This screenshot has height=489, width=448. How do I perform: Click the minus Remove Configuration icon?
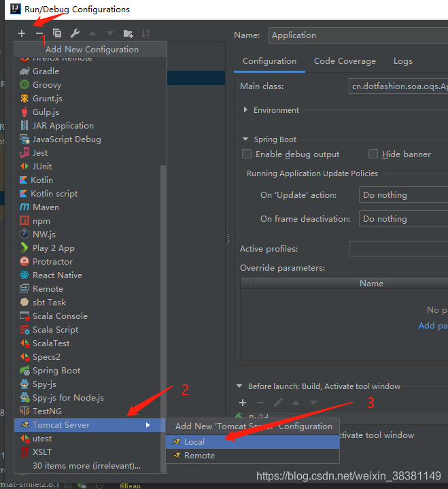39,33
